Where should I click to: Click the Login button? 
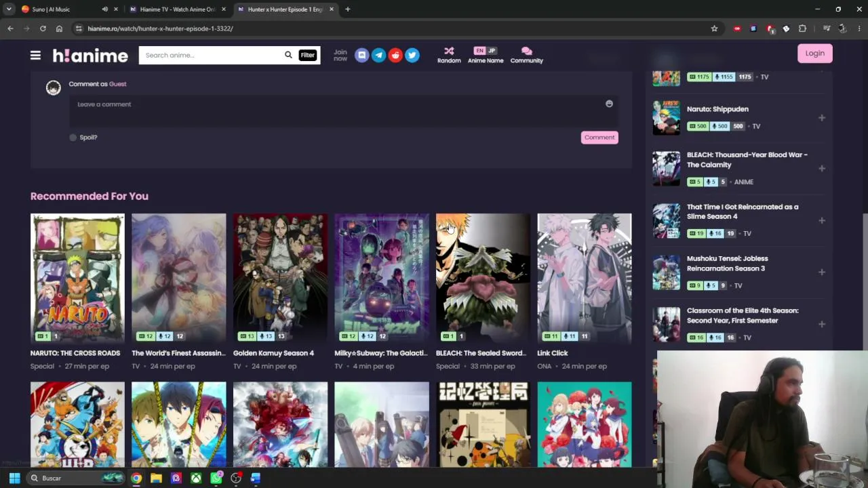tap(814, 54)
